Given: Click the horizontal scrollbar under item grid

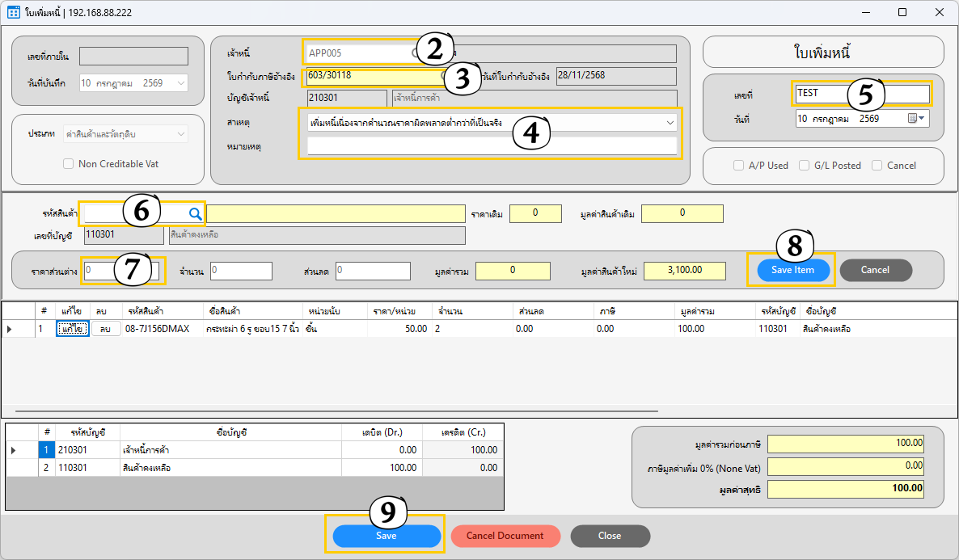Looking at the screenshot, I should point(336,411).
